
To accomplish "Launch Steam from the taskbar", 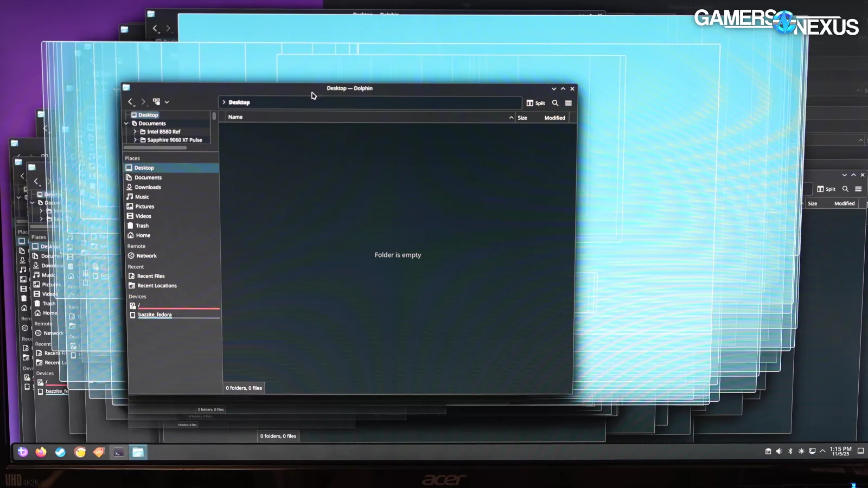I will (60, 452).
